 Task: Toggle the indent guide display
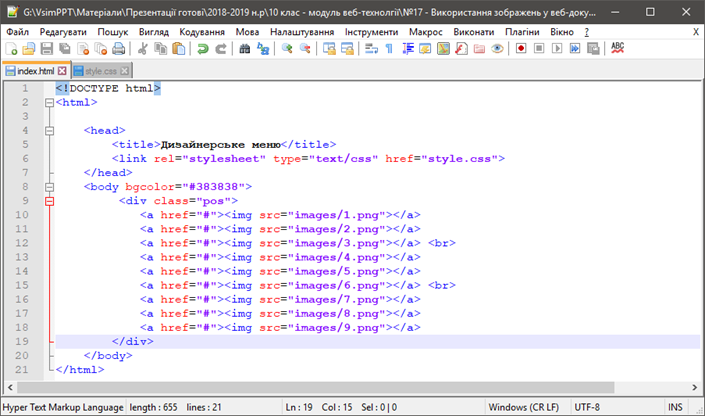[x=407, y=49]
